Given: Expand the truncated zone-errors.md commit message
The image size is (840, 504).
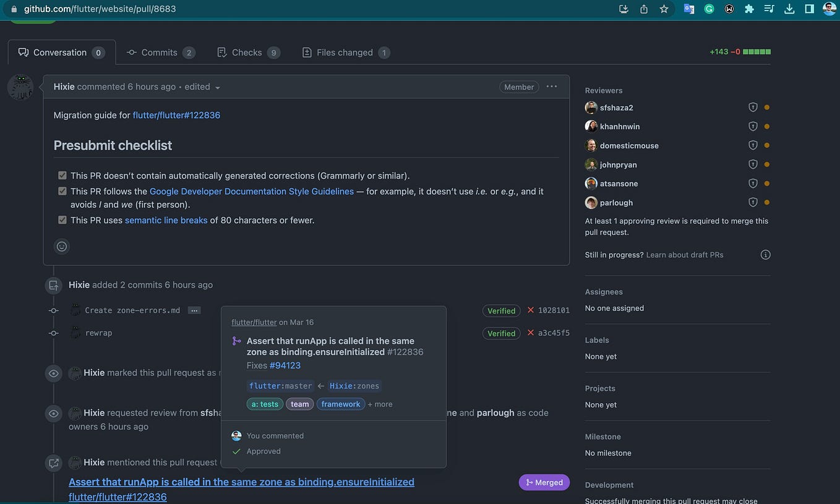Looking at the screenshot, I should coord(194,310).
